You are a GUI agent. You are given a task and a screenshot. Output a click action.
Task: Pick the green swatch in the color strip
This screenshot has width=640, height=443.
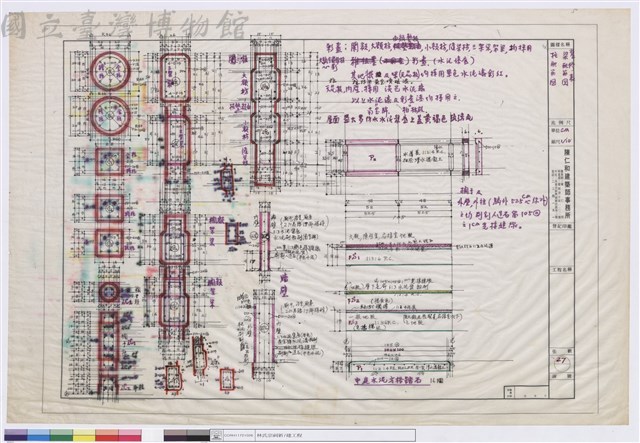[61, 435]
